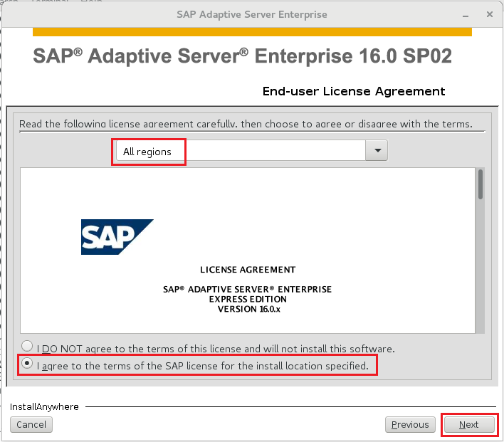Open the regions dropdown arrow
Screen dimensions: 504x442
[377, 150]
